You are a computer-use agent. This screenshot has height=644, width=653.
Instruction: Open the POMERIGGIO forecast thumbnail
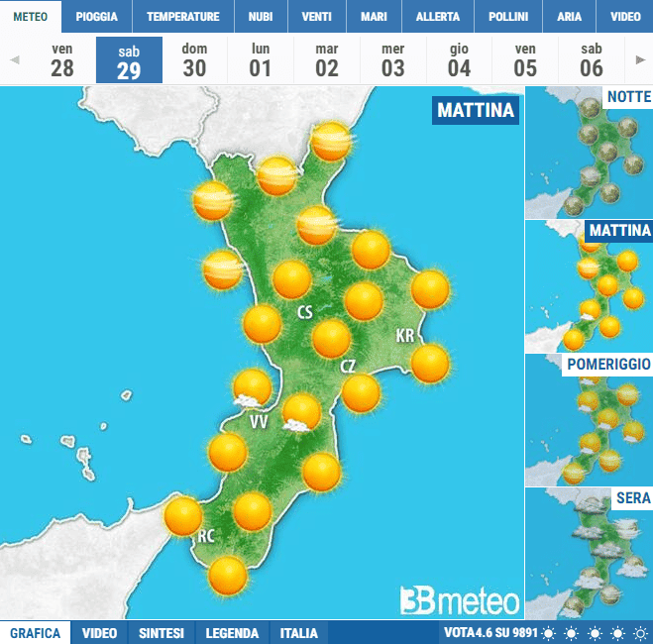(589, 420)
